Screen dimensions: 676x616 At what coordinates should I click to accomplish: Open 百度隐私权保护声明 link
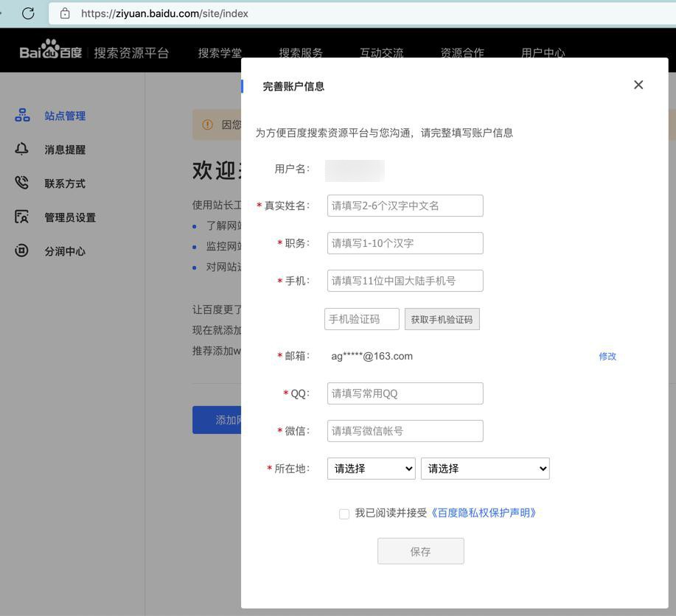click(484, 513)
